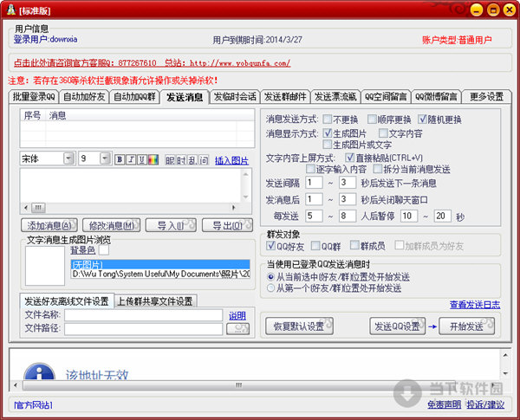Select the D:\Wu Tong image path entry
The width and height of the screenshot is (520, 420).
160,274
